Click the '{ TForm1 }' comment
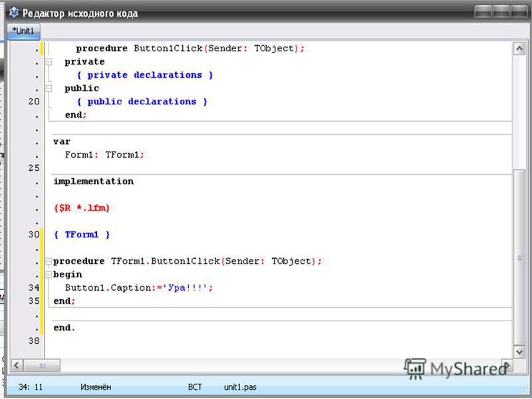 pyautogui.click(x=82, y=235)
